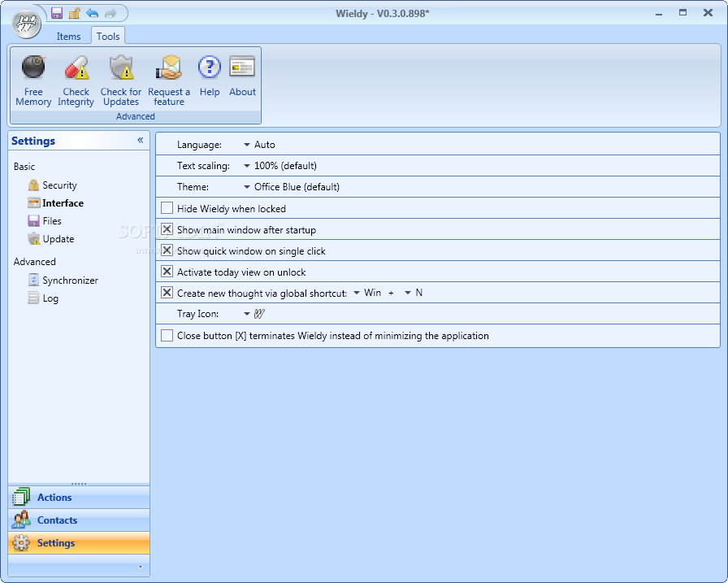
Task: Close the Wieldy window
Action: (x=708, y=12)
